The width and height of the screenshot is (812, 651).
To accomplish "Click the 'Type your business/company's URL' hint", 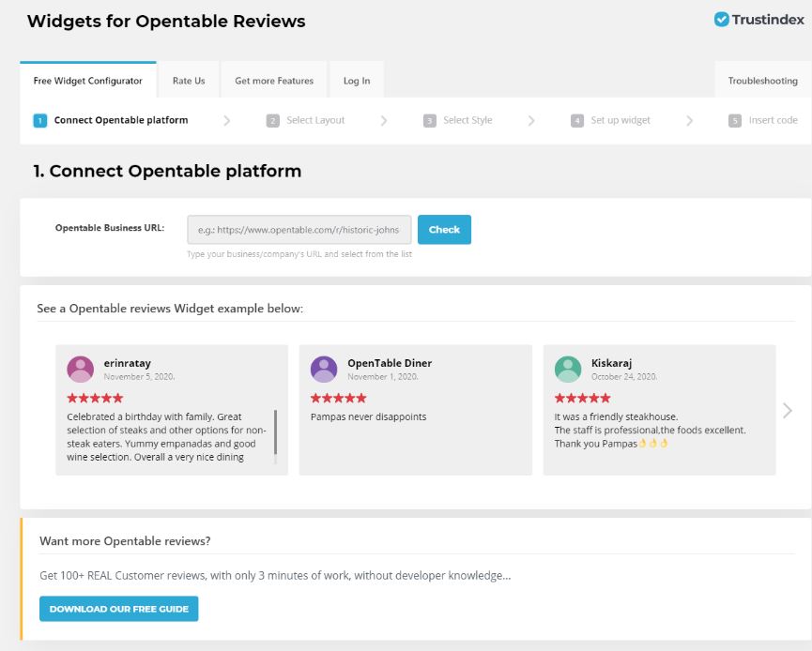I will point(299,254).
